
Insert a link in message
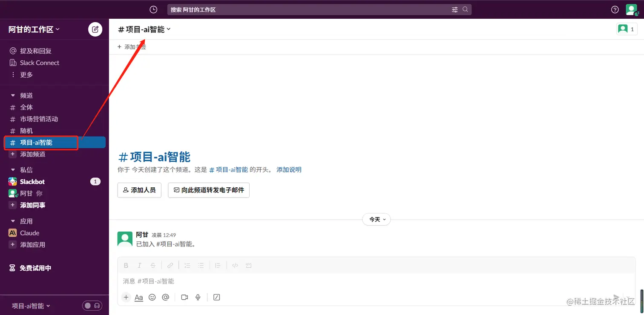pos(170,265)
